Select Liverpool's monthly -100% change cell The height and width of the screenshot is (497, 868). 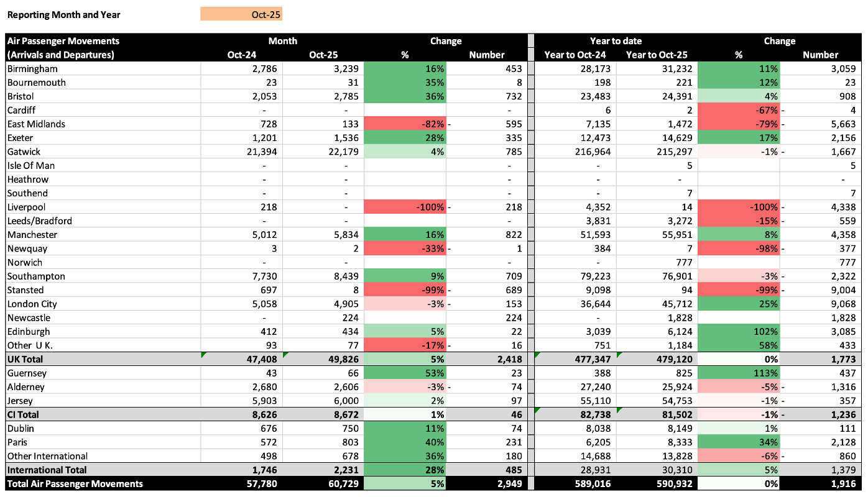click(405, 207)
